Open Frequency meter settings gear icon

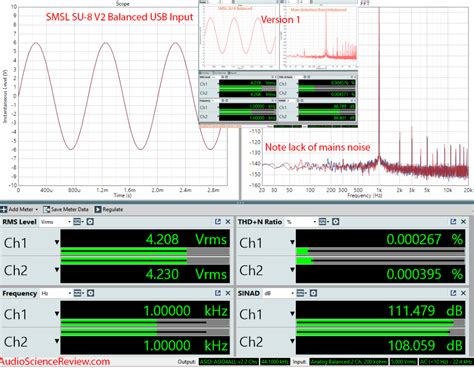click(x=90, y=293)
